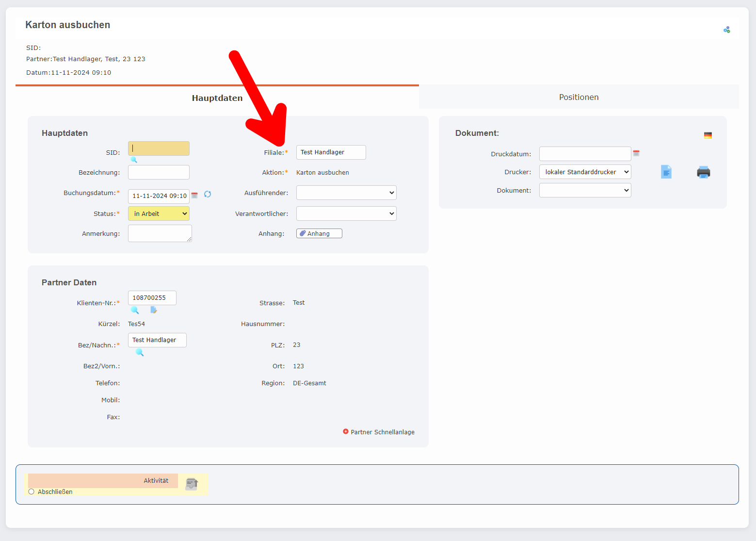Screen dimensions: 756x541
Task: Click the blue document preview icon
Action: pos(666,172)
